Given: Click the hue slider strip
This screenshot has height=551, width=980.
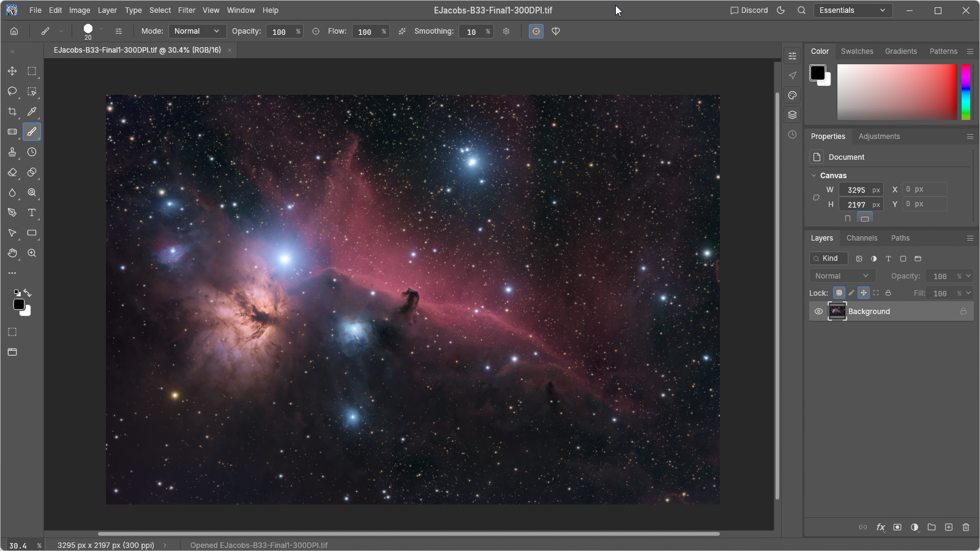Looking at the screenshot, I should 966,92.
